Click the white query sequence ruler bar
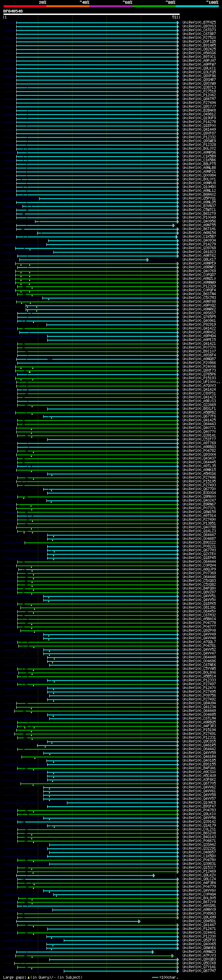 coord(91,14)
